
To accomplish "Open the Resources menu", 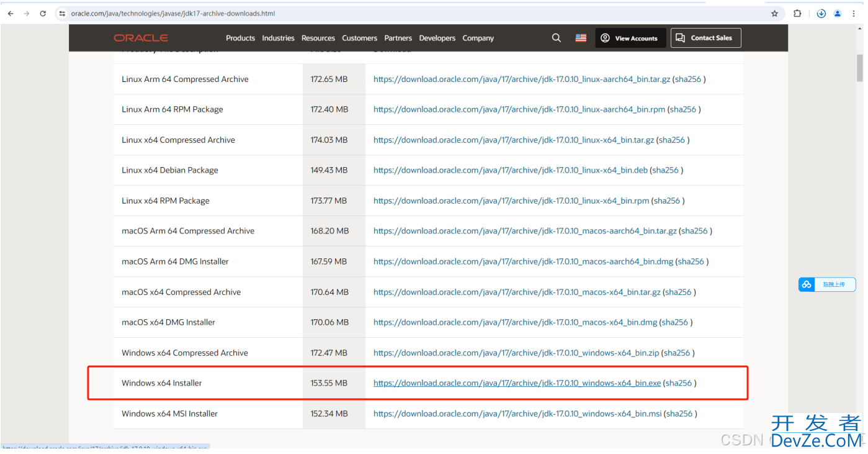I will coord(318,38).
